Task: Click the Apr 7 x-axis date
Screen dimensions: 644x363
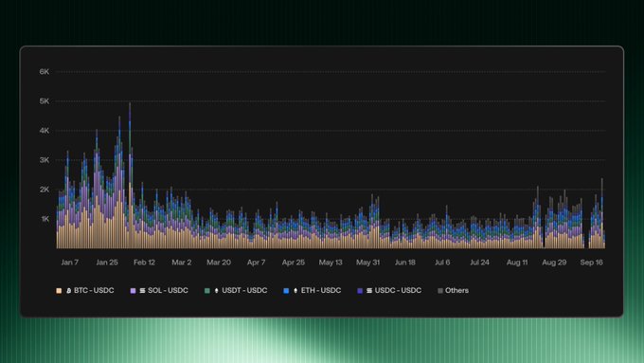Action: [x=257, y=263]
